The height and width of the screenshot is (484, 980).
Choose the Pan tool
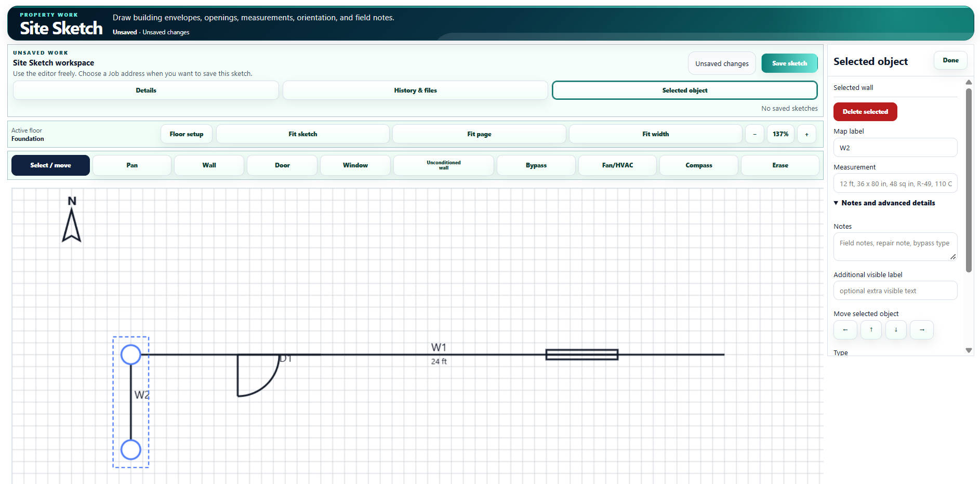(132, 165)
